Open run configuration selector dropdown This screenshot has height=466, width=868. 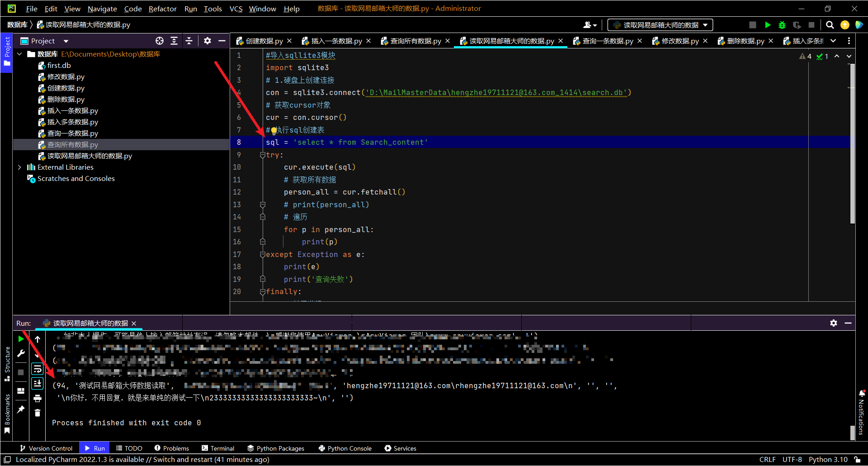pos(660,25)
